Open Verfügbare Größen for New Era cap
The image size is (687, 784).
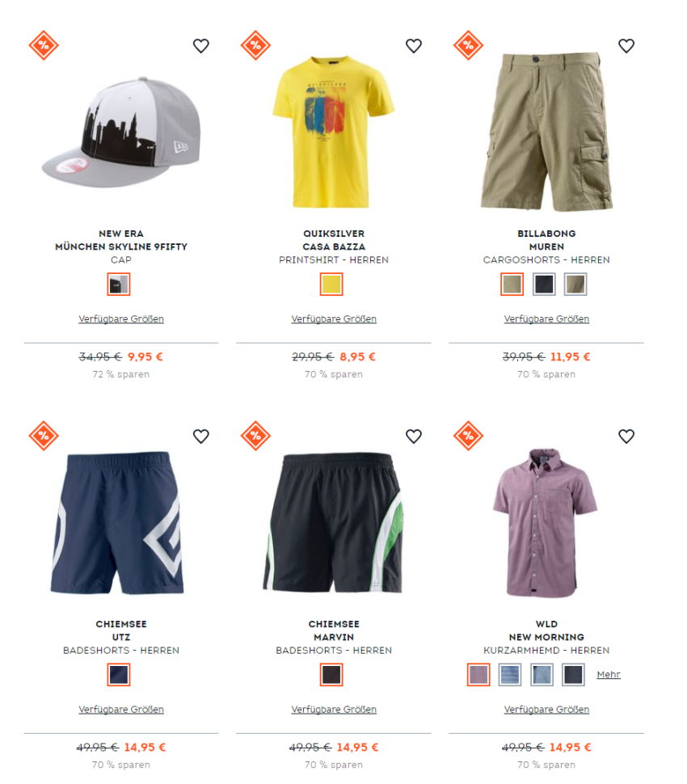click(121, 319)
